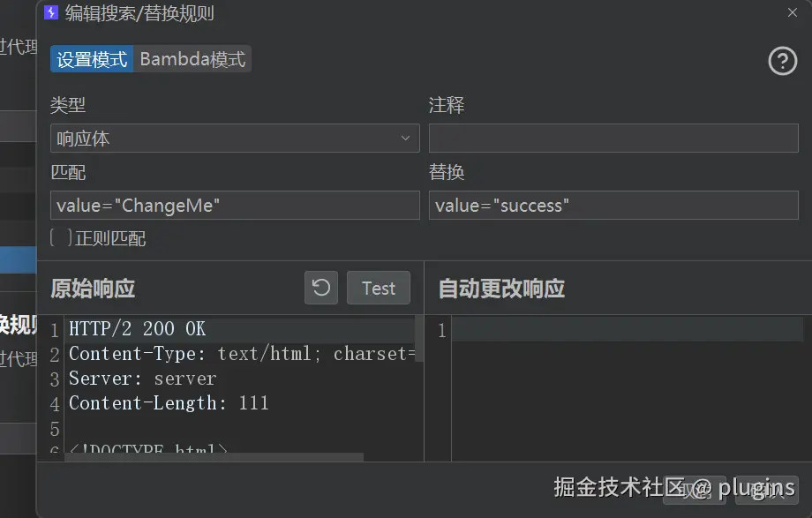This screenshot has height=518, width=812.
Task: Open the 类型 type dropdown
Action: coord(234,139)
